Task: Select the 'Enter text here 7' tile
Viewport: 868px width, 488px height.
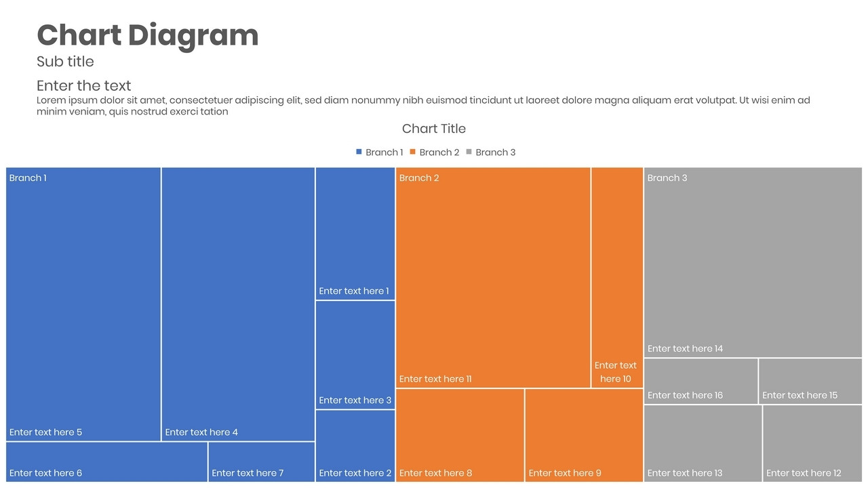Action: [262, 462]
